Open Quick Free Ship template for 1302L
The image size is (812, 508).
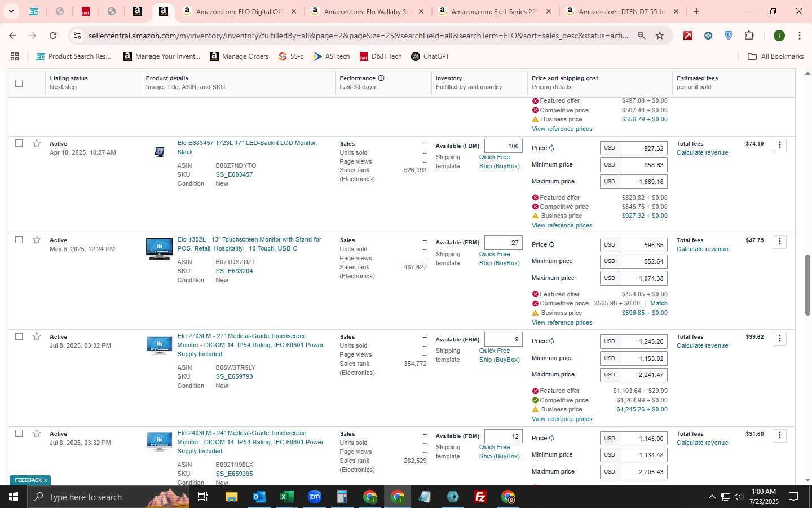coord(499,259)
